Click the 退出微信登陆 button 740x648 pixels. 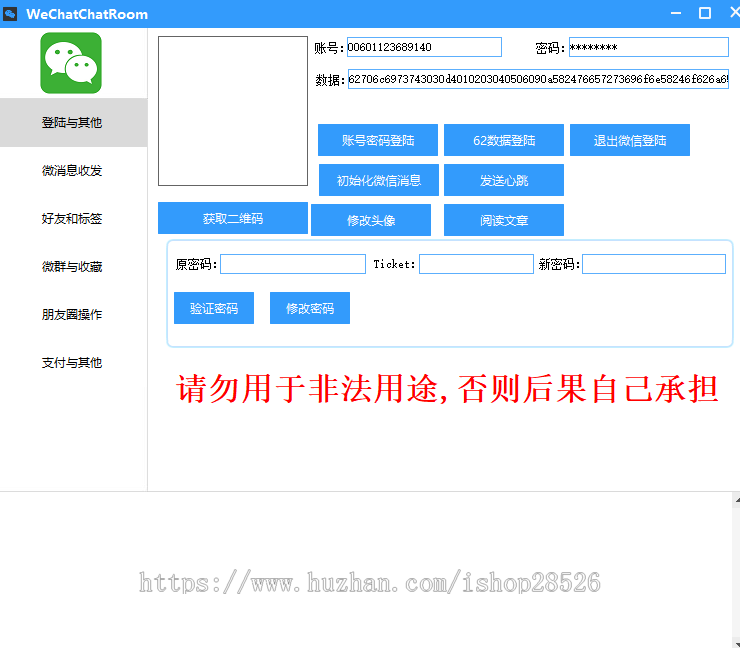click(x=630, y=140)
